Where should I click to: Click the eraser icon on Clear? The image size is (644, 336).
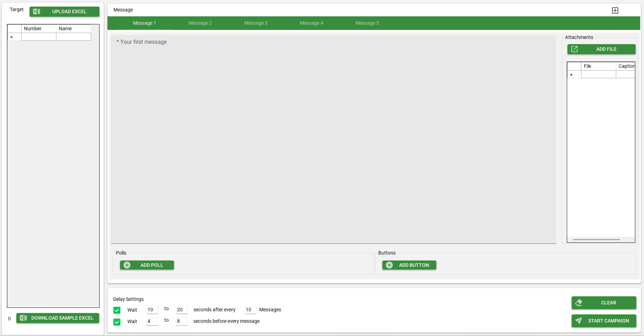(x=579, y=303)
